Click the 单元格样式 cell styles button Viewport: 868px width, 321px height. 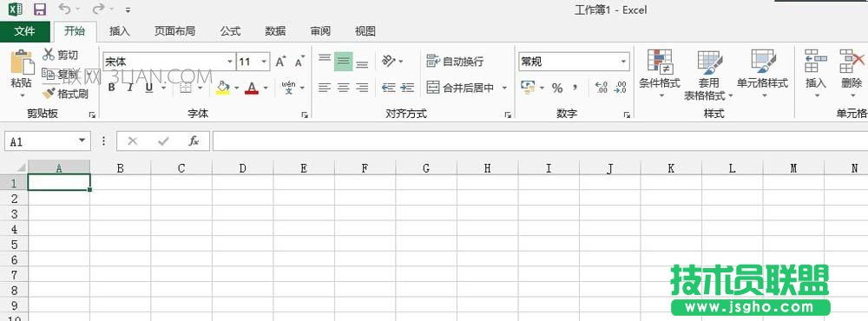click(762, 74)
